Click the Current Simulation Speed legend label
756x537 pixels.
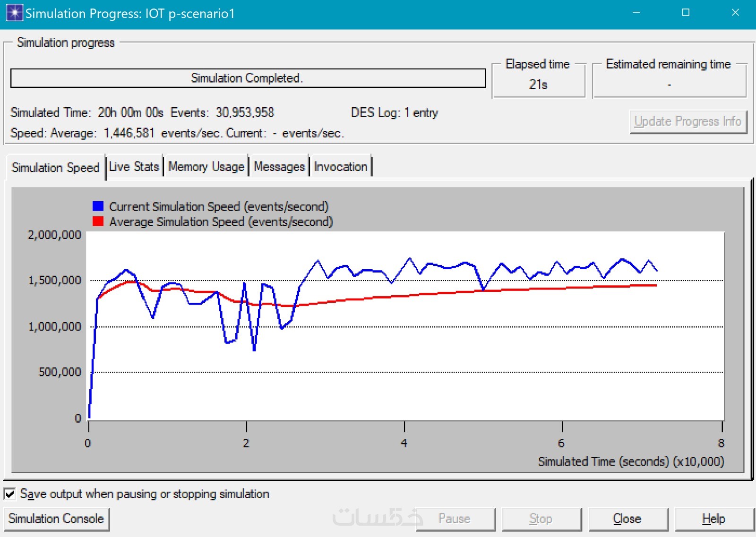(219, 207)
